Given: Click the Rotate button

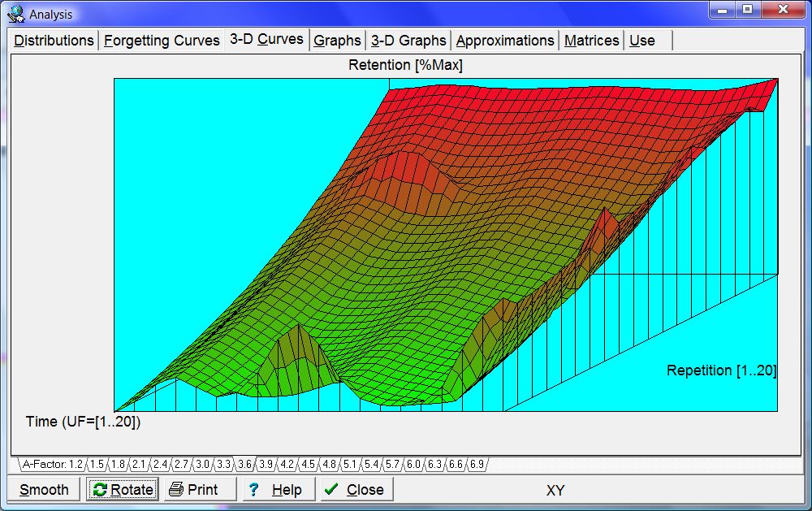Looking at the screenshot, I should 123,489.
